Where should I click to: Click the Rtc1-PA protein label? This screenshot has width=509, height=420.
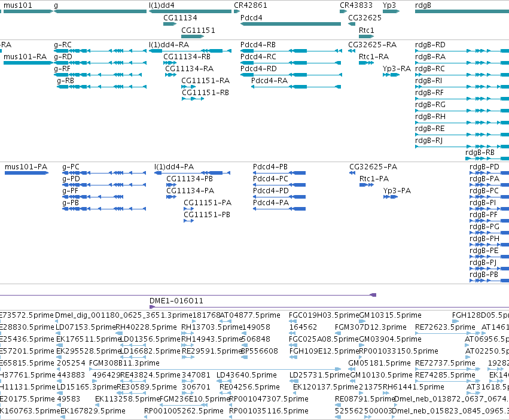[374, 179]
